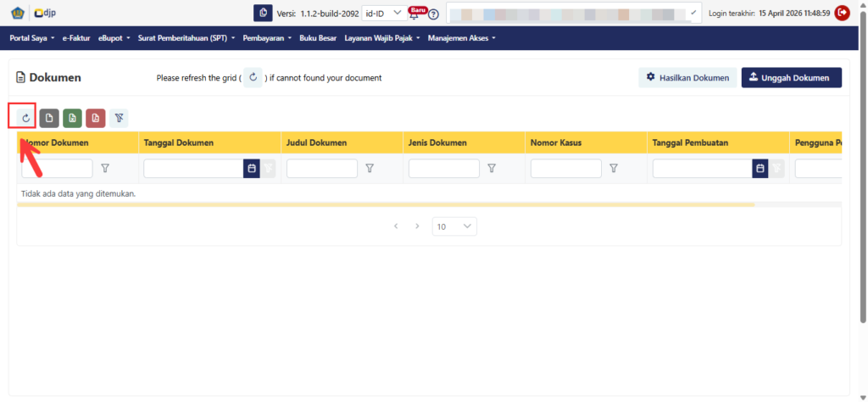Open the Tanggal Dokumen calendar picker
868x402 pixels.
coord(251,169)
